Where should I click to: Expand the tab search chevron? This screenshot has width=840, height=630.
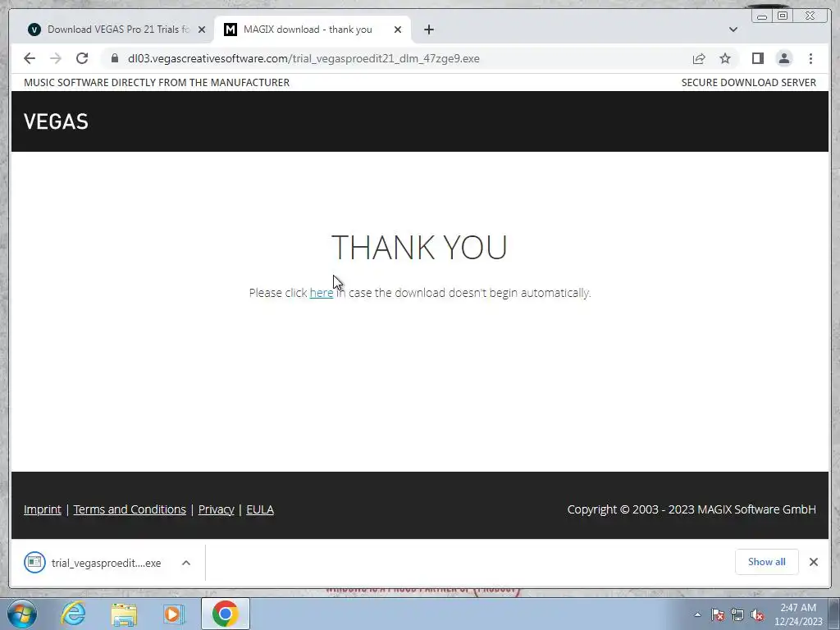click(x=733, y=30)
